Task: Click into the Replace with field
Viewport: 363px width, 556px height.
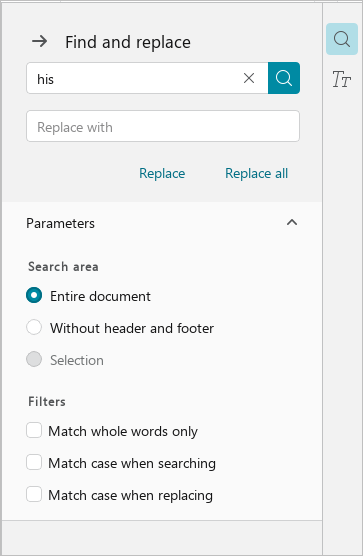Action: pos(163,126)
